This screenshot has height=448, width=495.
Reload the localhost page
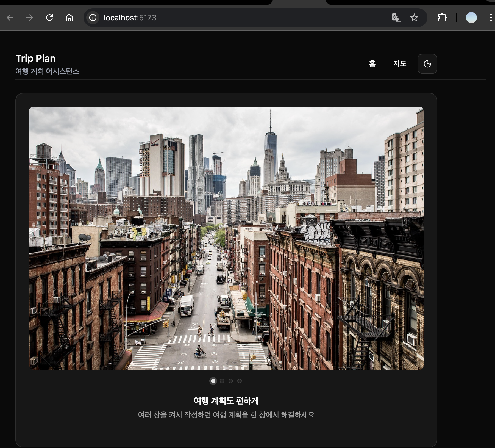tap(50, 18)
